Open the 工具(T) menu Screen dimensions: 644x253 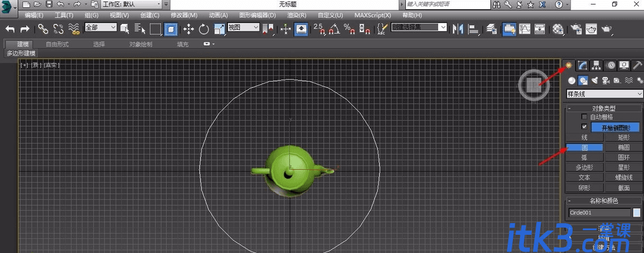pyautogui.click(x=64, y=15)
